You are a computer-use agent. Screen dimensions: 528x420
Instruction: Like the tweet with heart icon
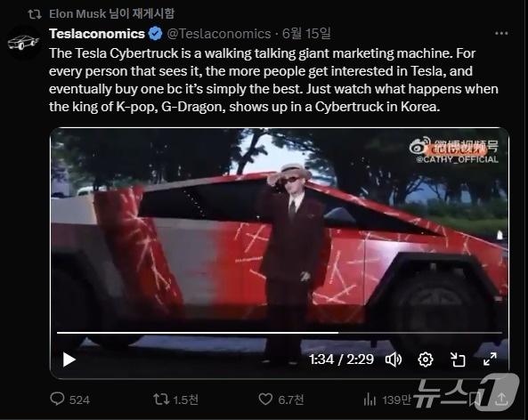point(265,400)
